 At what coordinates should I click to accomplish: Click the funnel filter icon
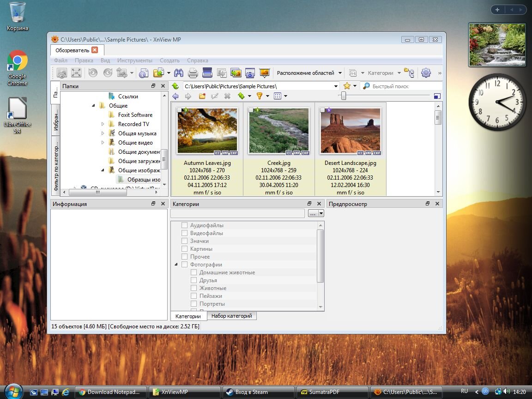point(260,97)
